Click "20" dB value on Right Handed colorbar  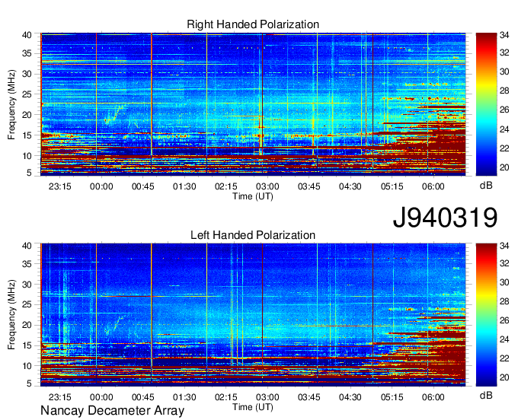(x=504, y=167)
